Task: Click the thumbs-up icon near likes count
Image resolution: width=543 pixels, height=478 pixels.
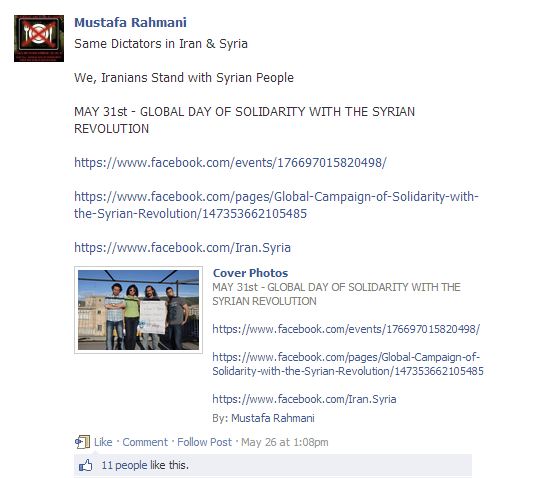Action: click(86, 465)
